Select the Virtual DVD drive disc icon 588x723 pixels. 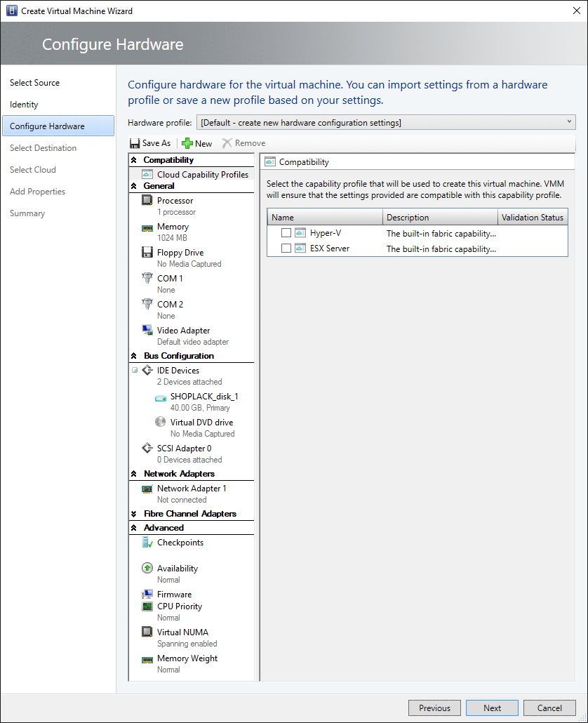[x=161, y=422]
